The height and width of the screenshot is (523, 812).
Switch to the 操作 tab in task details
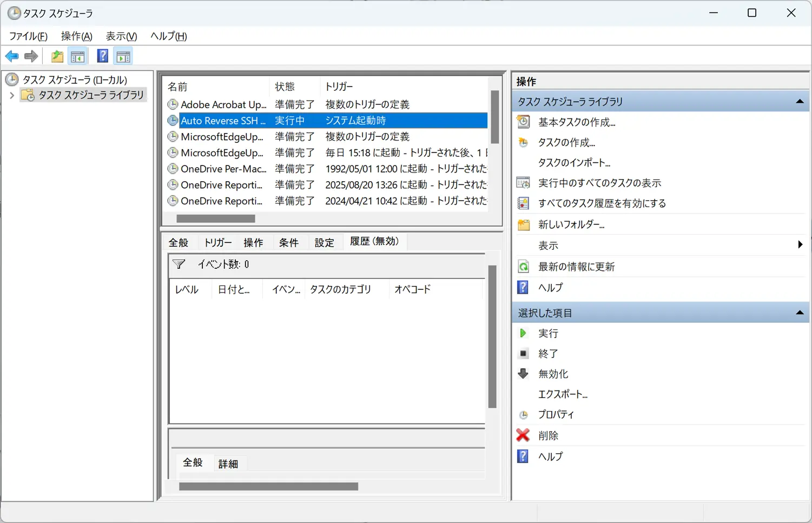click(253, 242)
